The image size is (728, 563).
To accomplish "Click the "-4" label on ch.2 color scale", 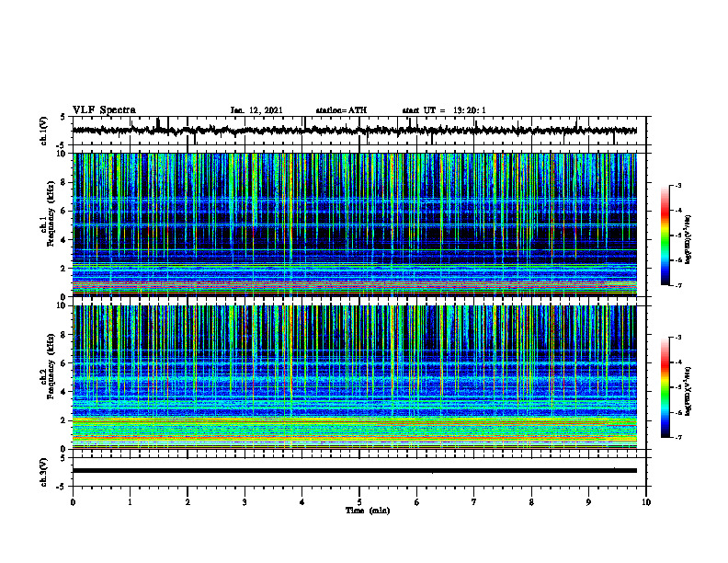I will pos(677,362).
